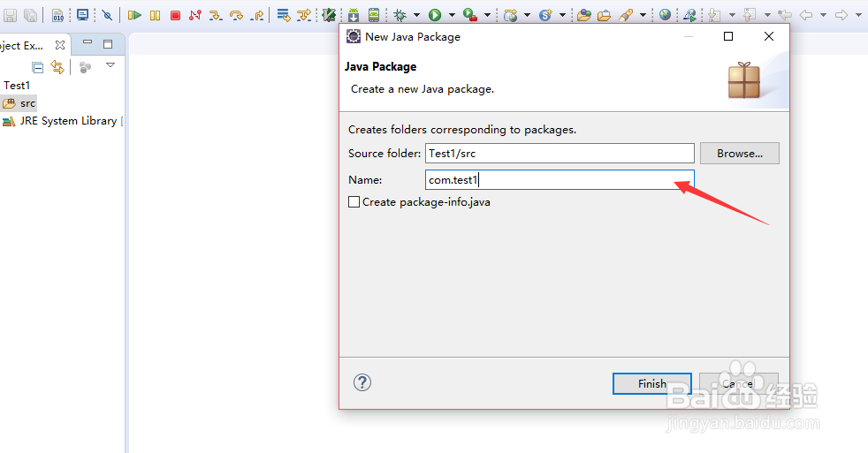868x453 pixels.
Task: Enable Create package-info.java checkbox
Action: click(x=354, y=202)
